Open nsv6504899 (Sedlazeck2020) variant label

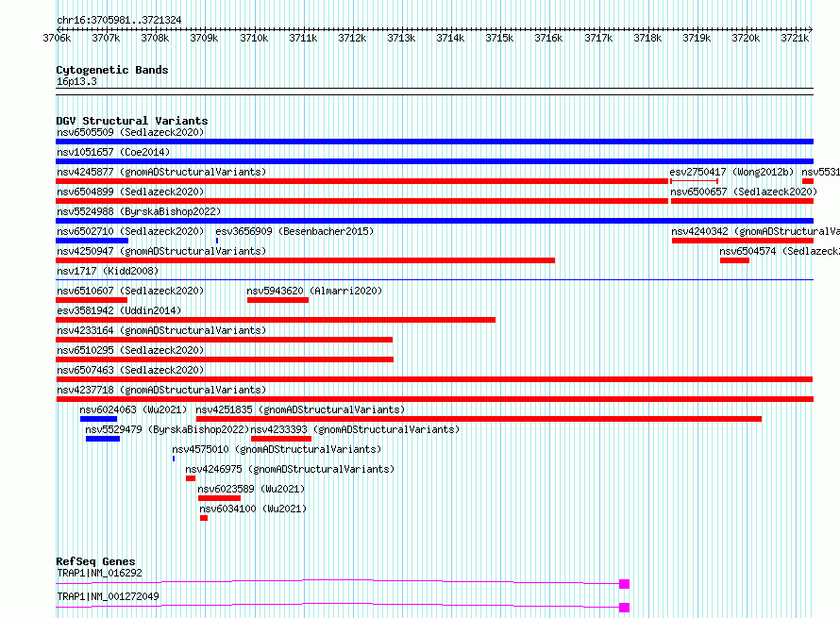pos(130,192)
